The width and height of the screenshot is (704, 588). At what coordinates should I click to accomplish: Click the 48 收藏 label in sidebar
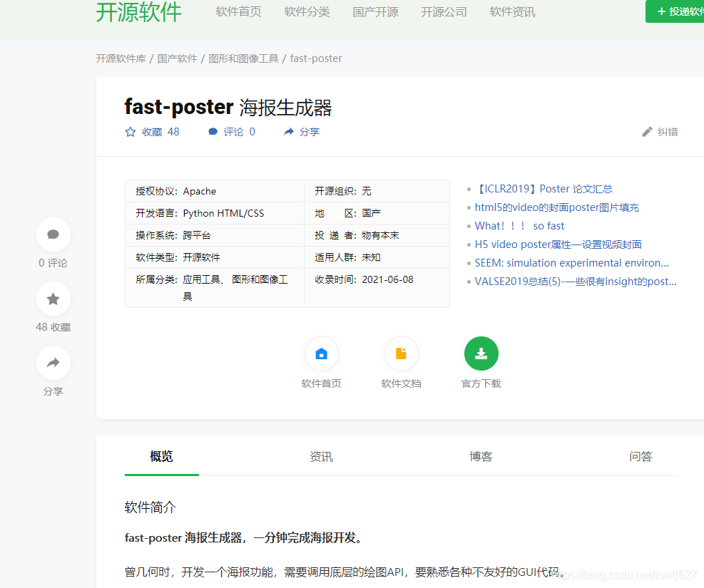53,327
